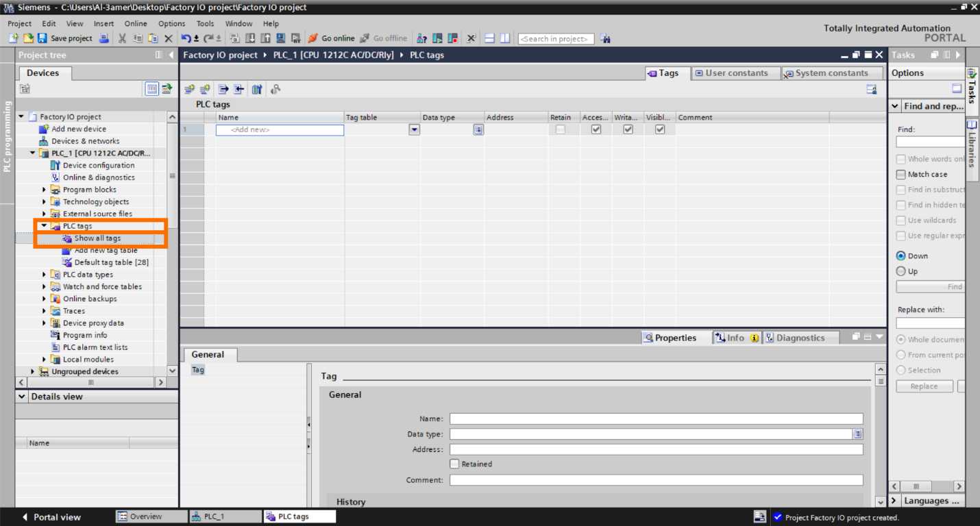Image resolution: width=980 pixels, height=526 pixels.
Task: Click the Replace button in Tasks pane
Action: pyautogui.click(x=924, y=386)
